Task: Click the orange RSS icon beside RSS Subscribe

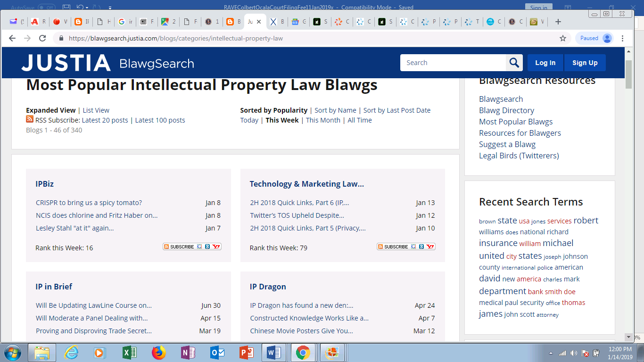Action: click(x=30, y=119)
